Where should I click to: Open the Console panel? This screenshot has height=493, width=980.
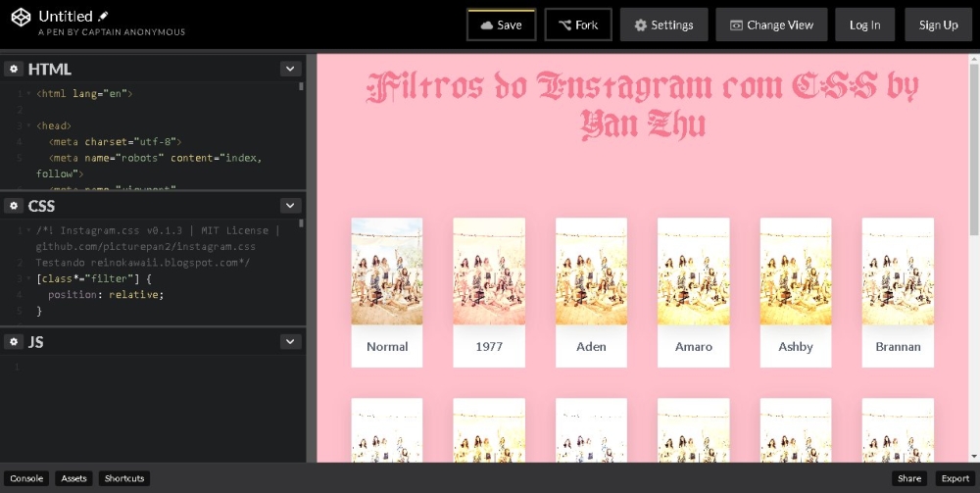coord(26,478)
